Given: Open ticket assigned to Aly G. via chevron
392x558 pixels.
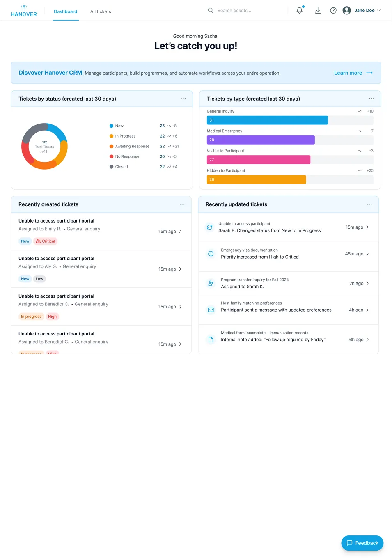Looking at the screenshot, I should pos(180,269).
